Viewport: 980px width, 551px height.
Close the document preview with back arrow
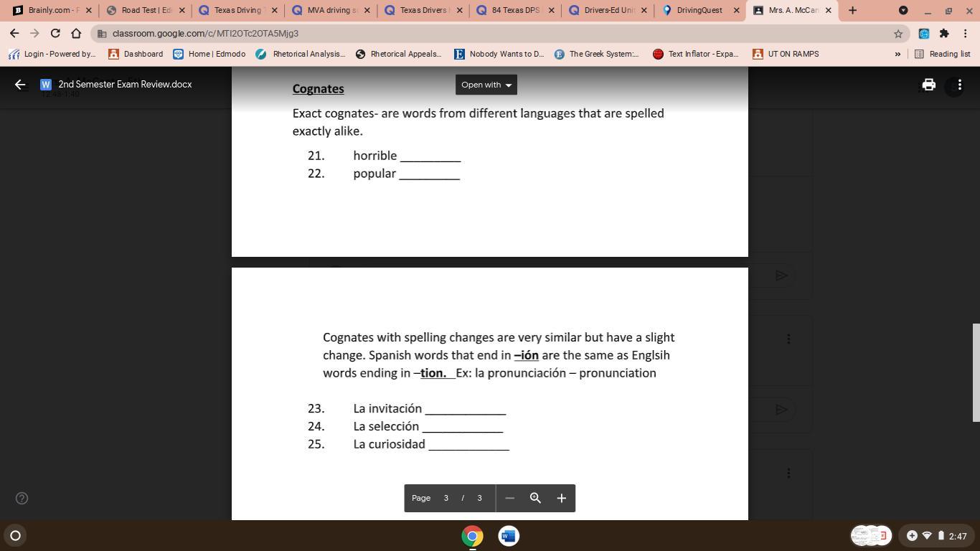[x=20, y=85]
